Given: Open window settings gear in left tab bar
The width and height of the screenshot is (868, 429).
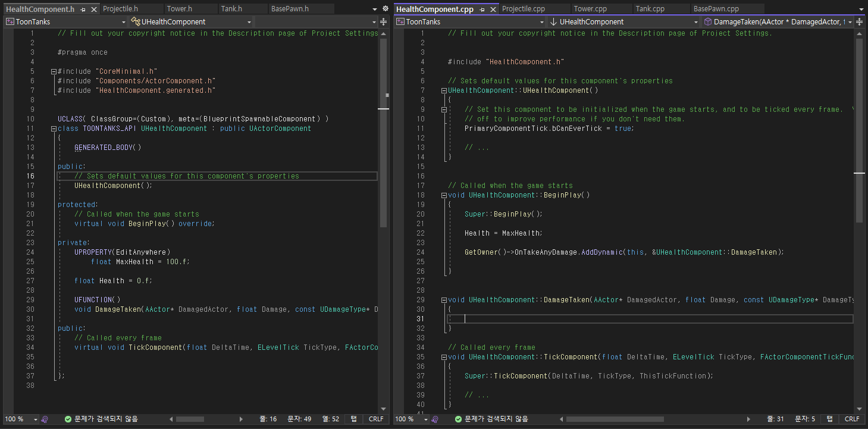Looking at the screenshot, I should coord(385,9).
